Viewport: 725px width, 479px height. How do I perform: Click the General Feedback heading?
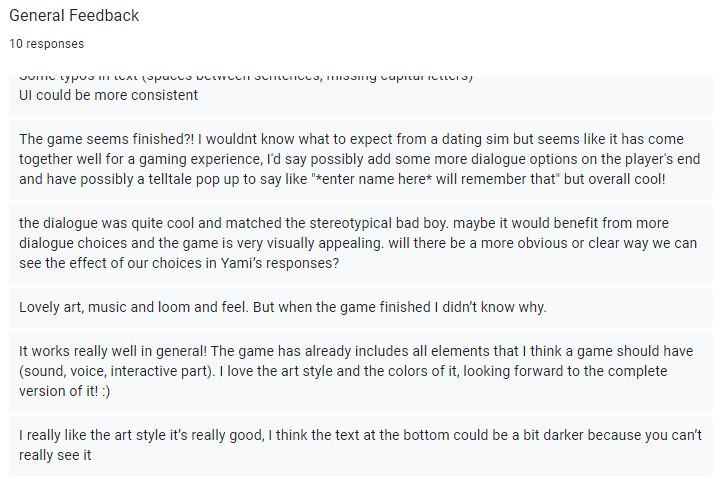(x=74, y=15)
